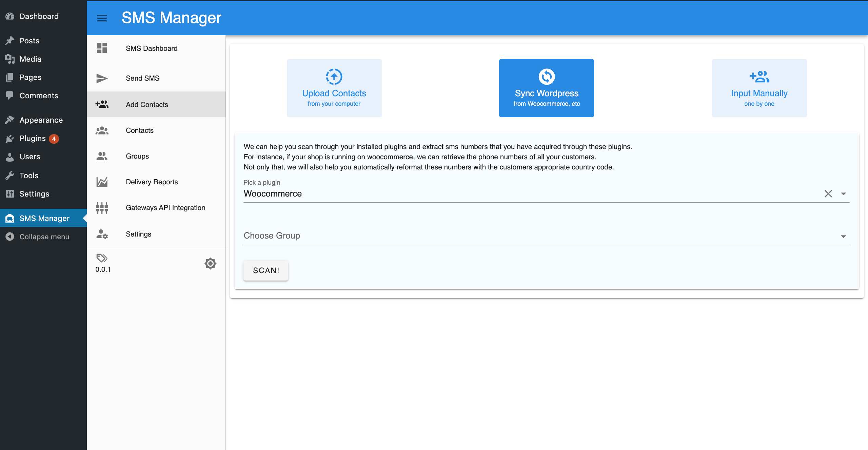The image size is (868, 450).
Task: Open SMS Dashboard from plugin sidebar
Action: click(x=152, y=48)
